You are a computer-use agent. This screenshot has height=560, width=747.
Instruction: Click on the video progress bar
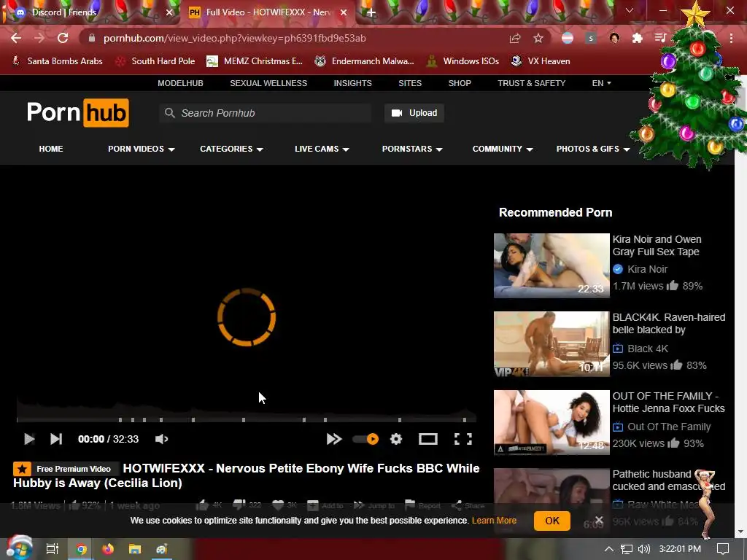point(247,420)
